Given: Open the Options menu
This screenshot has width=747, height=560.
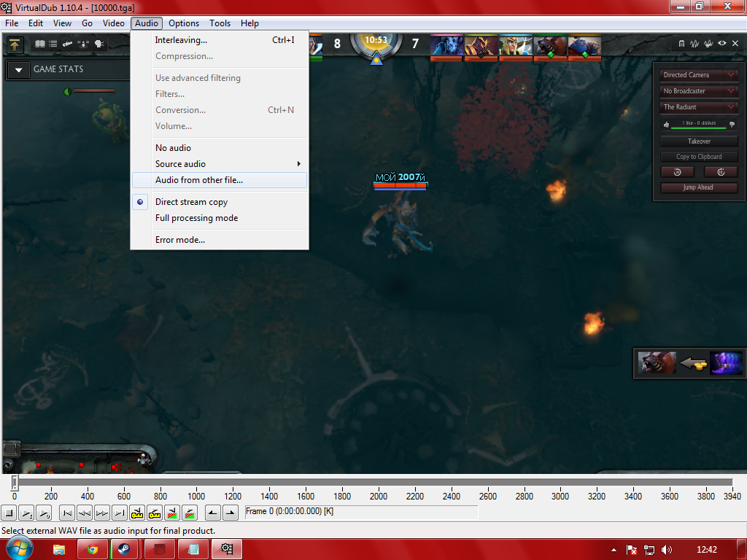Looking at the screenshot, I should click(x=183, y=23).
